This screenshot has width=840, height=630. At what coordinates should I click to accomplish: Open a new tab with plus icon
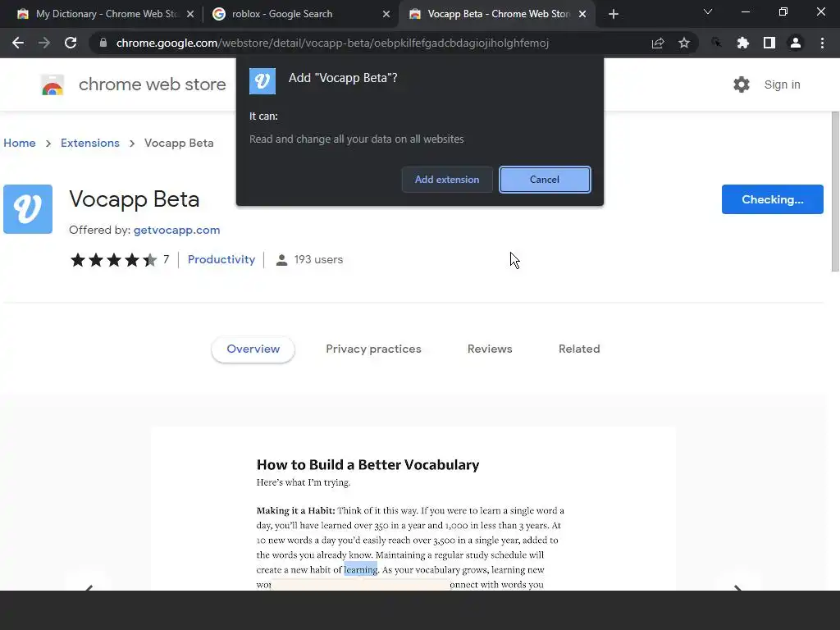614,14
